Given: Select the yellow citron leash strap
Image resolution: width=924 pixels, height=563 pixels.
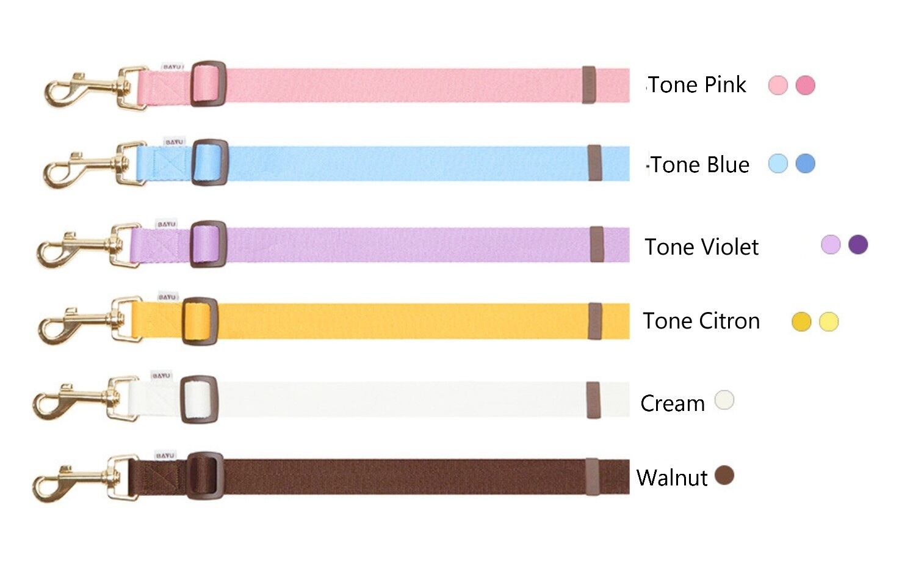Looking at the screenshot, I should pyautogui.click(x=334, y=321).
